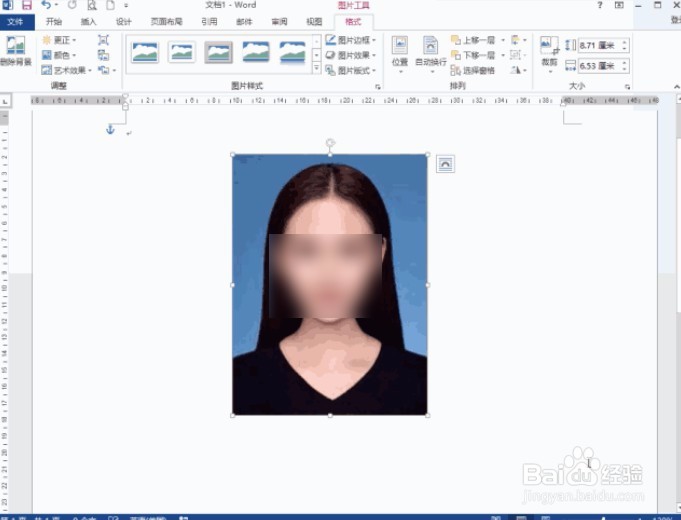Switch to the Page Layout (页面布局) tab
681x520 pixels.
(166, 22)
